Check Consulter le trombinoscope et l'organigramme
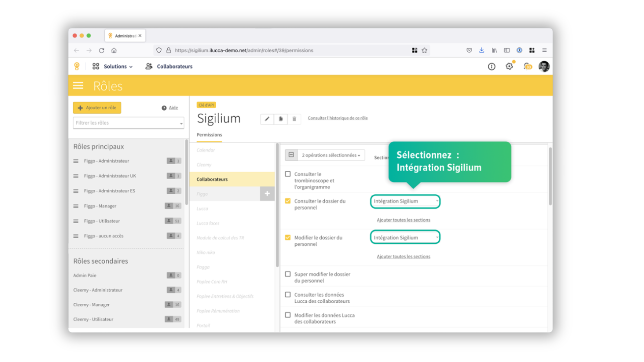Image resolution: width=644 pixels, height=362 pixels. pos(288,174)
